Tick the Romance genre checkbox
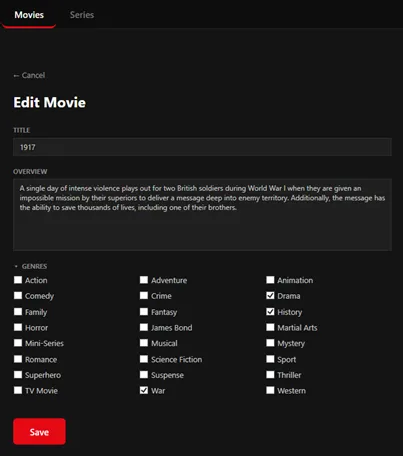Image resolution: width=403 pixels, height=456 pixels. point(18,359)
